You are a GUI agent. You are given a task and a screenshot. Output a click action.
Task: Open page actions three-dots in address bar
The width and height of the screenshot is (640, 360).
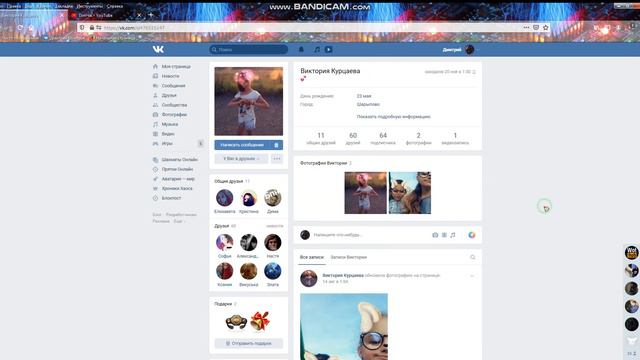pyautogui.click(x=526, y=27)
